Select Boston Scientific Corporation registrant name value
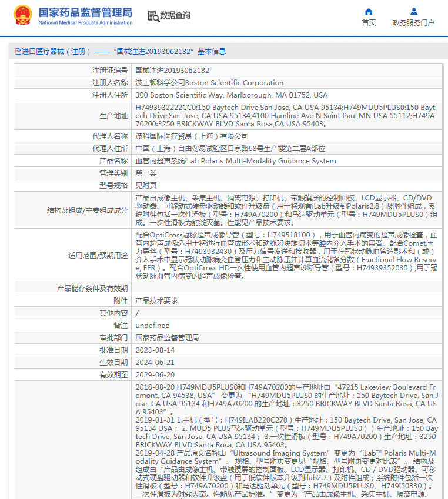This screenshot has width=448, height=499. [x=209, y=83]
